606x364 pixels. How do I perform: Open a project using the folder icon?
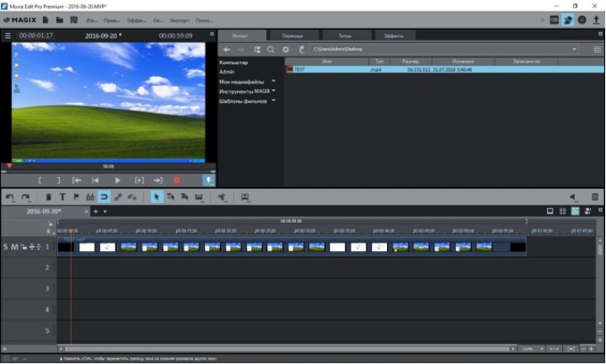(60, 19)
